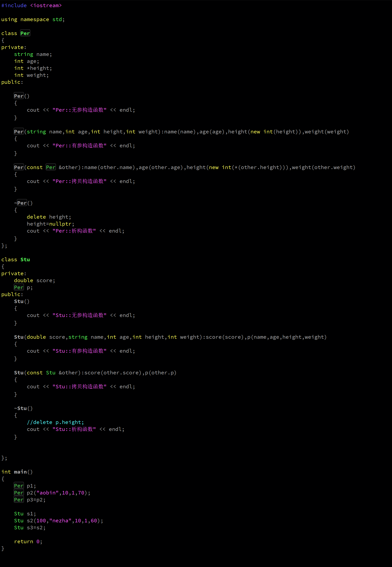392x567 pixels.
Task: Click the 'return 0;' statement
Action: 28,541
